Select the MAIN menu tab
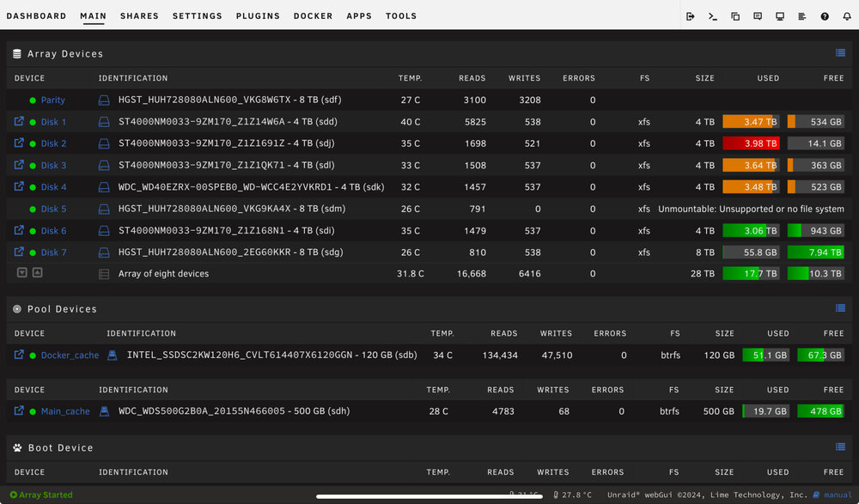Image resolution: width=859 pixels, height=504 pixels. [93, 16]
